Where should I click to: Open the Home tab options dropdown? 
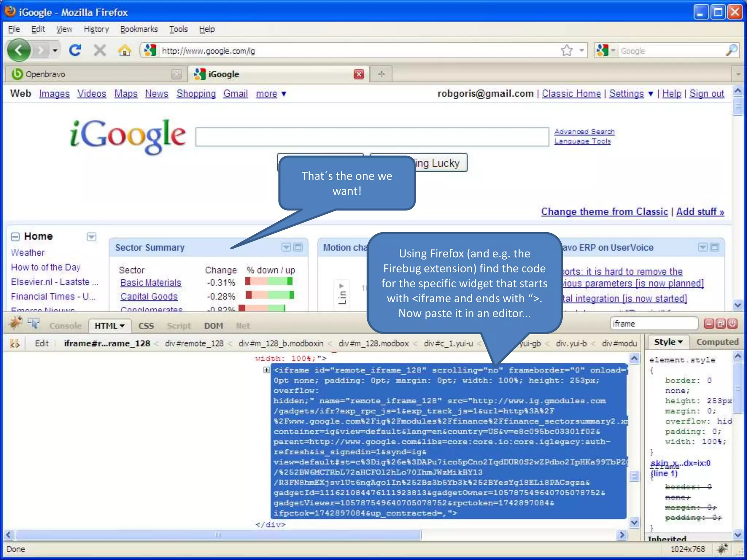point(91,237)
